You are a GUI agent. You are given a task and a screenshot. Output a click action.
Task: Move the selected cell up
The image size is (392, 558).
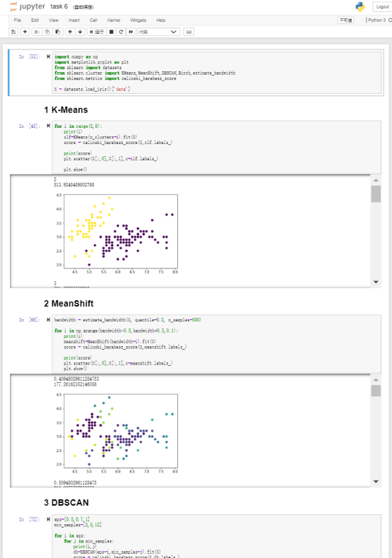coord(70,32)
